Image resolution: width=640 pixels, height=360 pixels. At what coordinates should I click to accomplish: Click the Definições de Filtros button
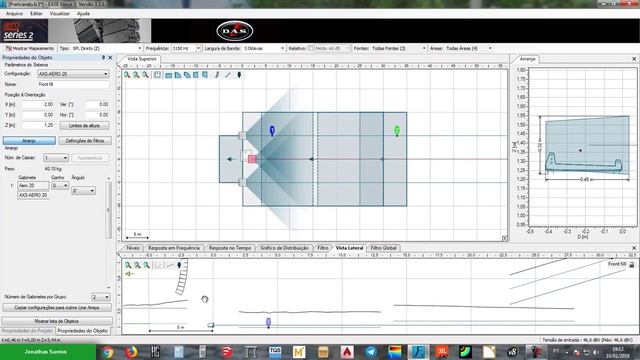pos(85,141)
